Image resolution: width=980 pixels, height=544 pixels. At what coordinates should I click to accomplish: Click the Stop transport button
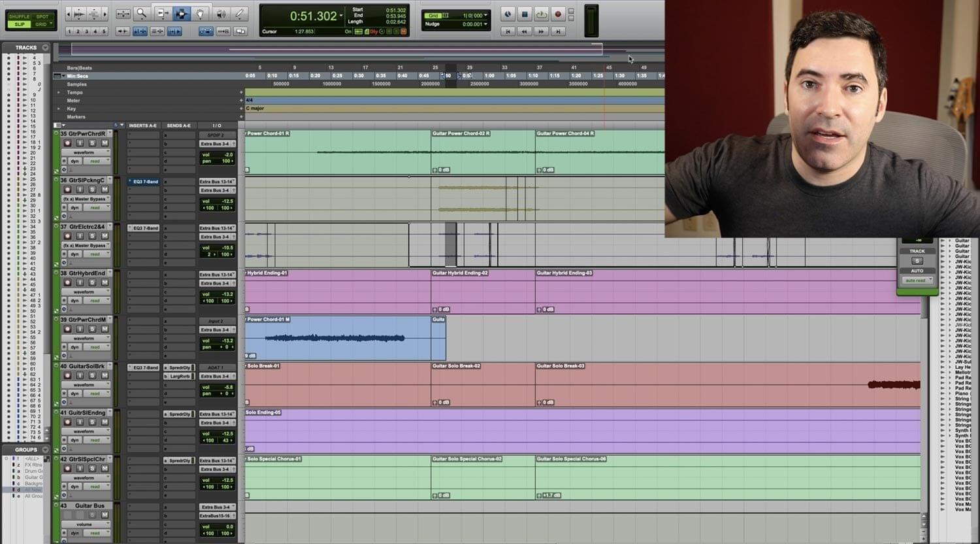(524, 14)
